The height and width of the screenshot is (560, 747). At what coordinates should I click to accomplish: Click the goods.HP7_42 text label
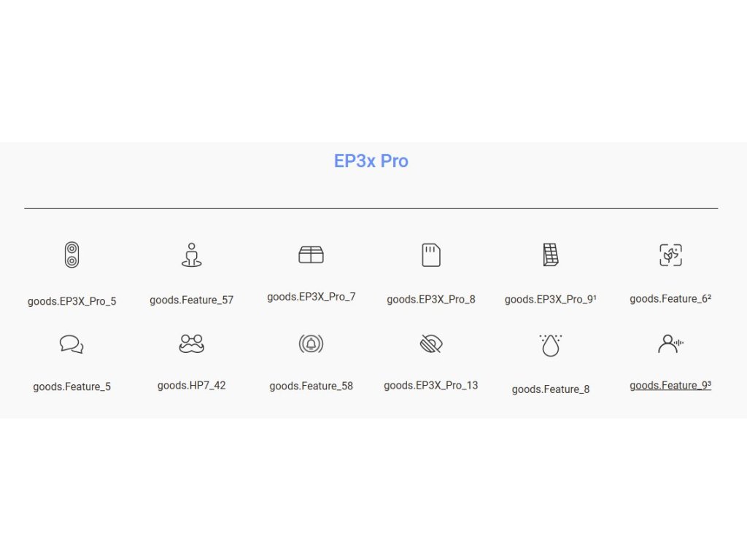[x=191, y=385]
